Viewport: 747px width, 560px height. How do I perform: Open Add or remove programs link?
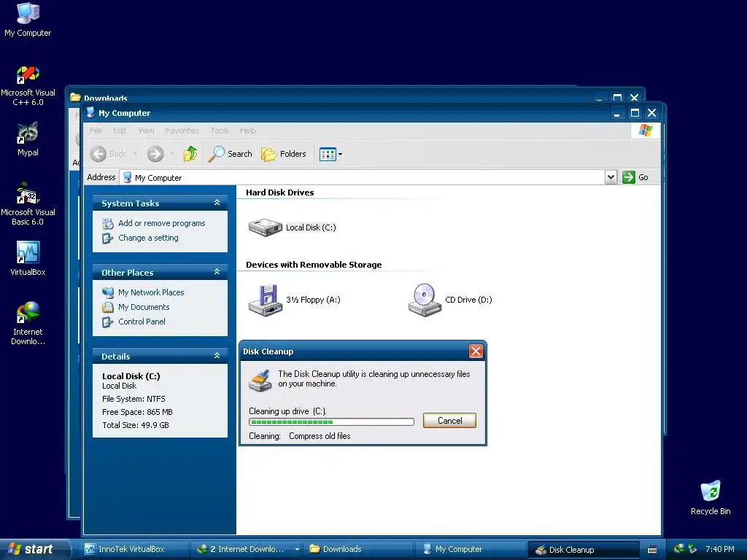pyautogui.click(x=161, y=223)
